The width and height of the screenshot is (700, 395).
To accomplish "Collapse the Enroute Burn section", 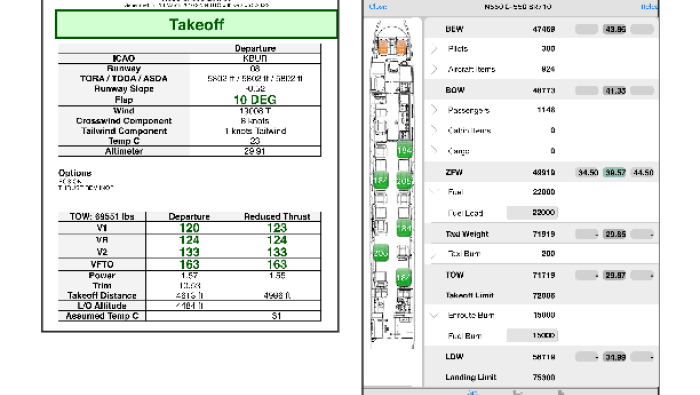I will (x=434, y=315).
